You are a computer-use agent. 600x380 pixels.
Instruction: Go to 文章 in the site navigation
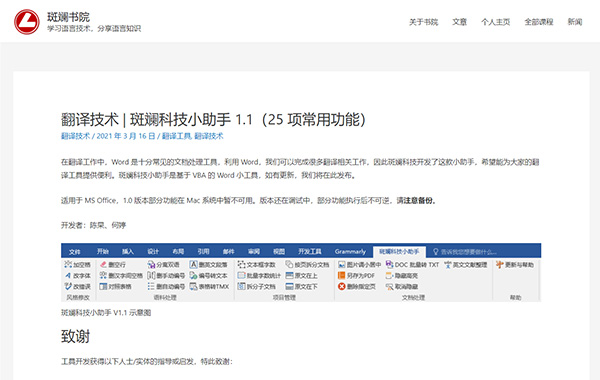pyautogui.click(x=460, y=22)
